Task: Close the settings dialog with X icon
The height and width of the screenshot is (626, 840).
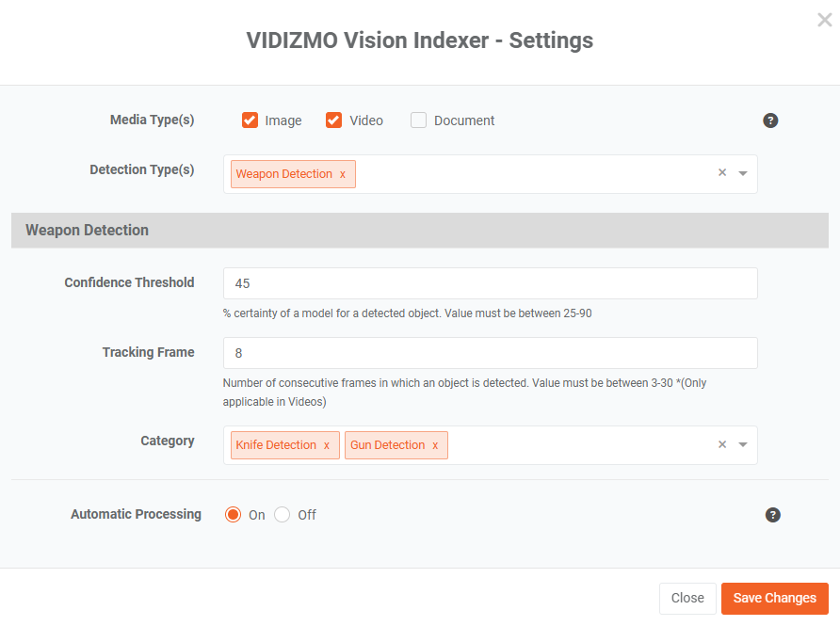Action: coord(825,21)
